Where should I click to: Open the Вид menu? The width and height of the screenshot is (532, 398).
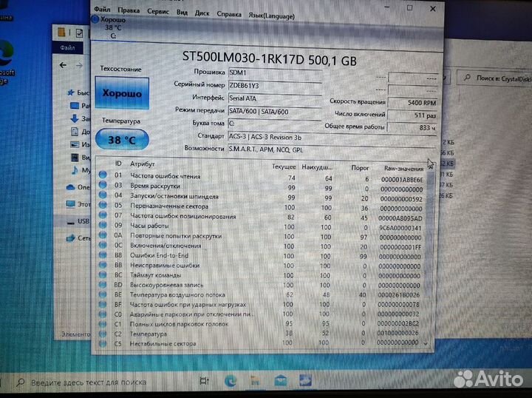pyautogui.click(x=182, y=13)
